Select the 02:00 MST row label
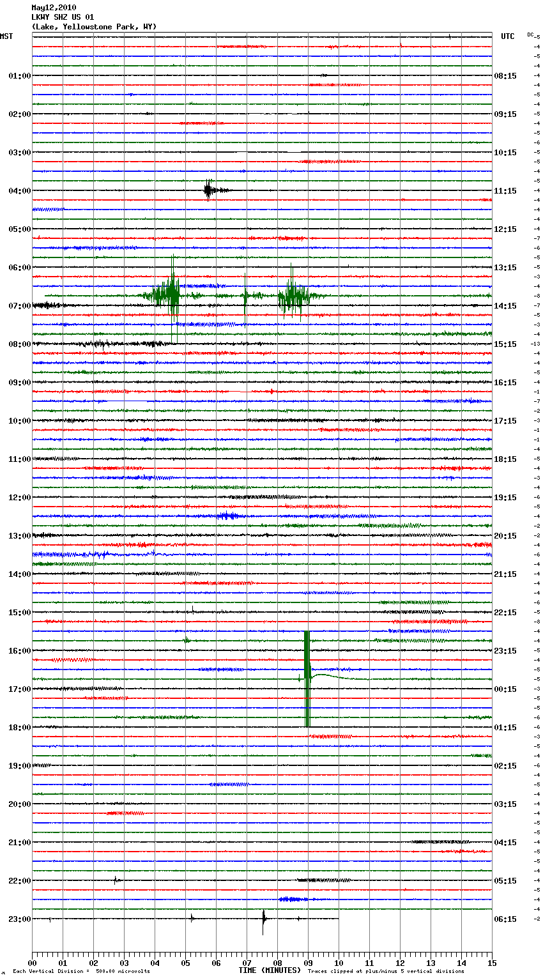543x980 pixels. [20, 114]
